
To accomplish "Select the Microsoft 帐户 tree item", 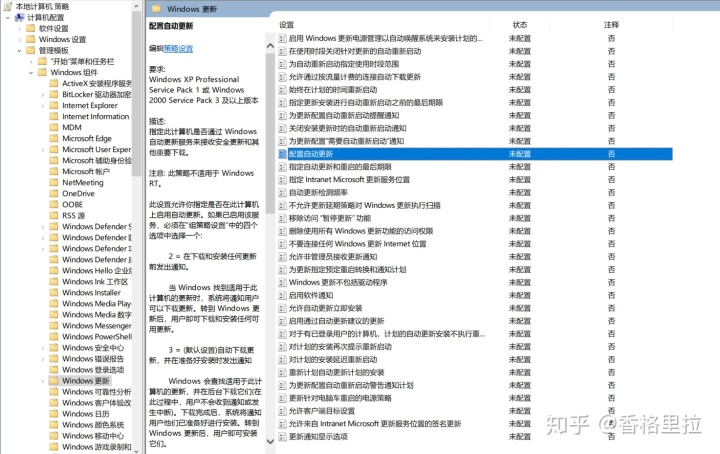I will 86,172.
